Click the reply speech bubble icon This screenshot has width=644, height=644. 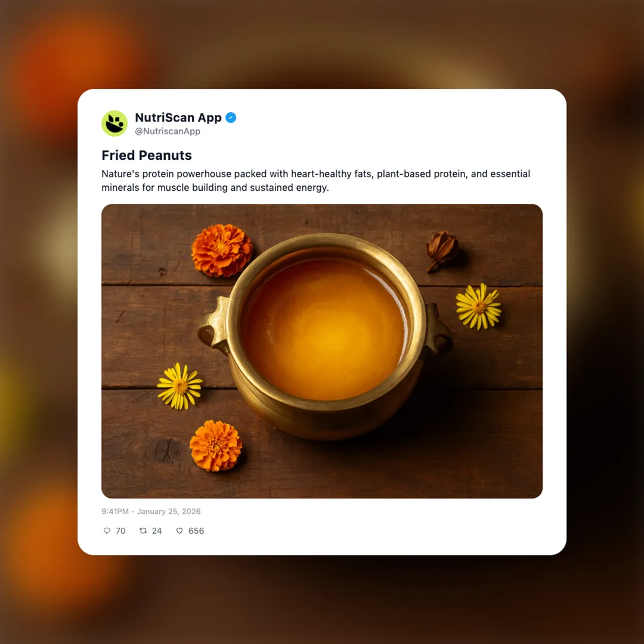coord(107,531)
